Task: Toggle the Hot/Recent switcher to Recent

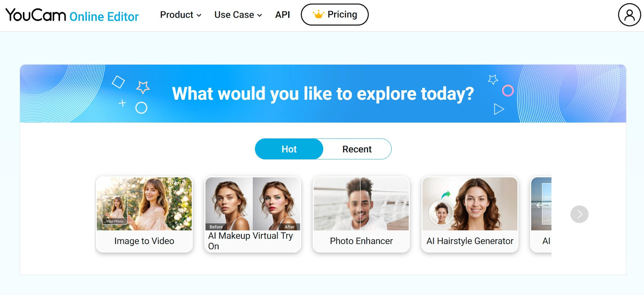Action: [x=357, y=149]
